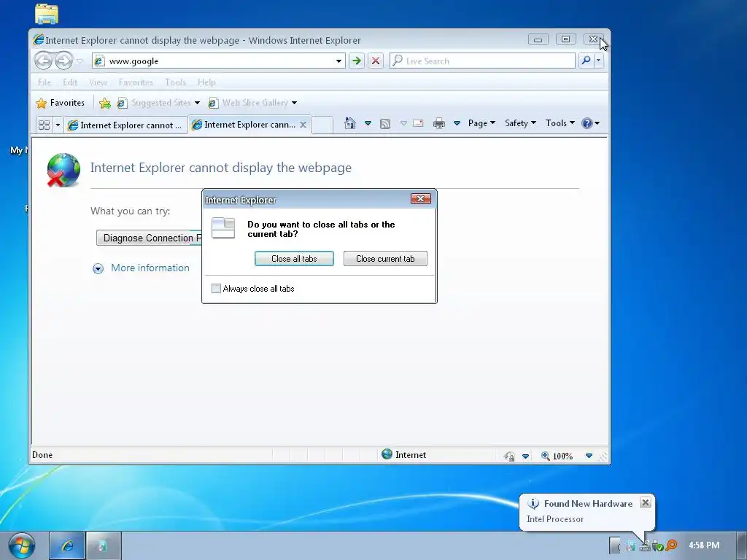
Task: Click the Internet Explorer cannot display the webpage heading
Action: (221, 168)
